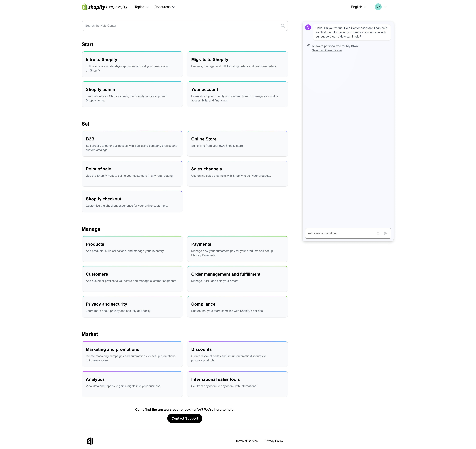This screenshot has height=449, width=476.
Task: Click "My Store" bold text in assistant
Action: tap(352, 46)
